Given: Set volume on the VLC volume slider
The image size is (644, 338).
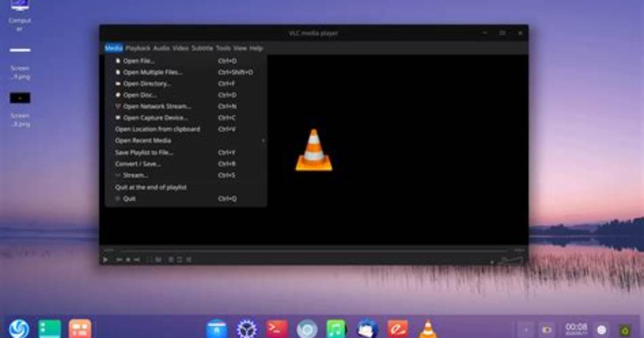Looking at the screenshot, I should pos(510,260).
